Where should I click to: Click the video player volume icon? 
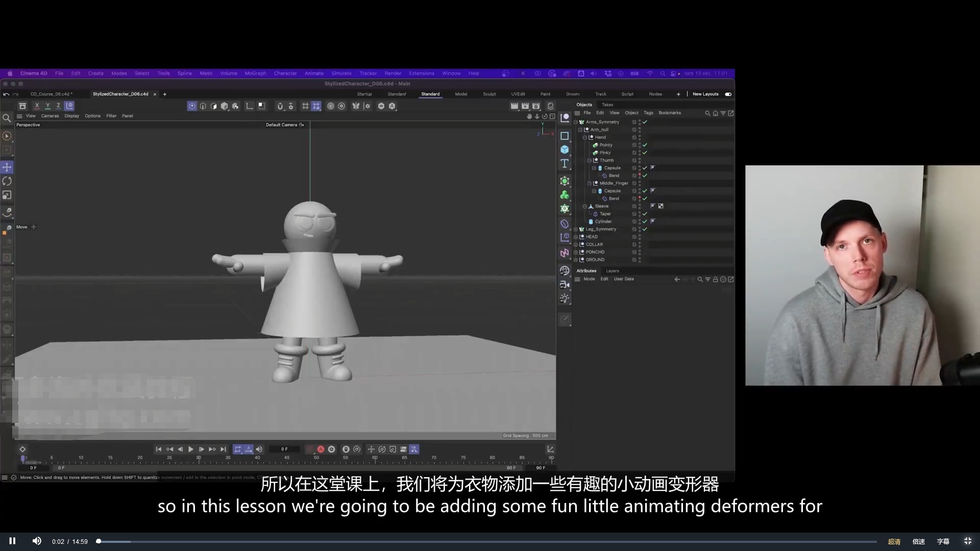[x=37, y=541]
